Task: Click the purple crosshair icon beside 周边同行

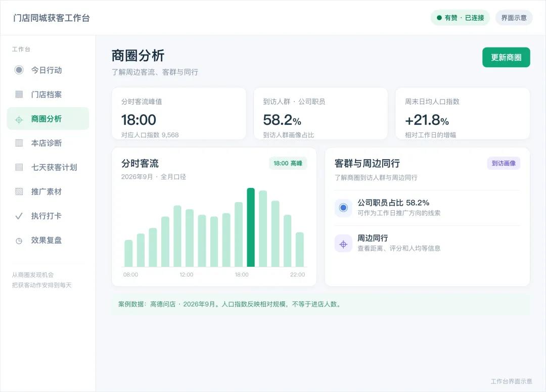Action: [x=343, y=243]
